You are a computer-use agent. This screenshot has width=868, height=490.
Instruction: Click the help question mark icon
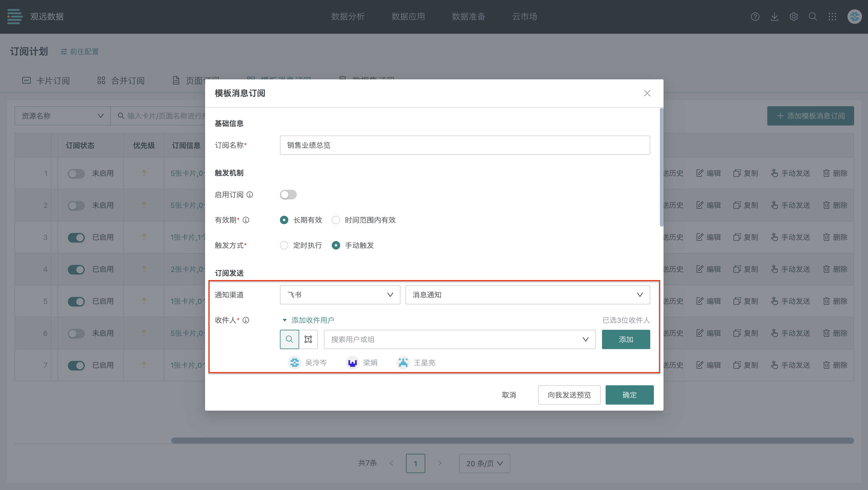tap(755, 17)
